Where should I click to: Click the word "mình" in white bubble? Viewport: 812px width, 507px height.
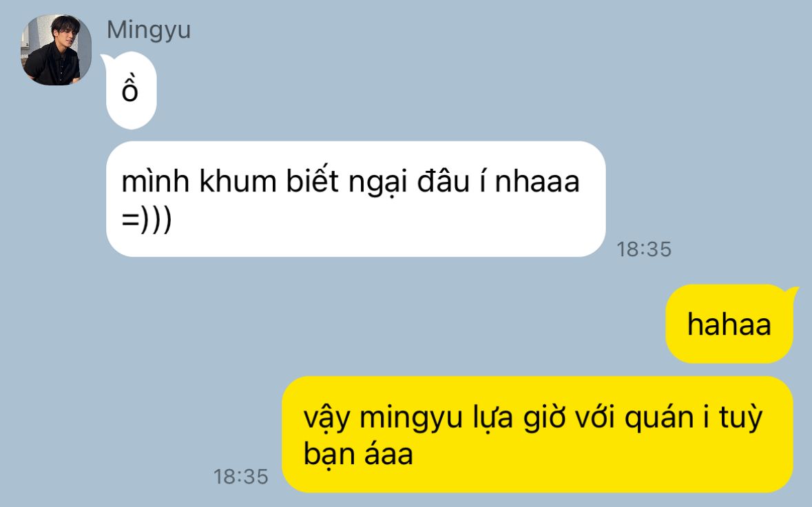click(x=156, y=180)
